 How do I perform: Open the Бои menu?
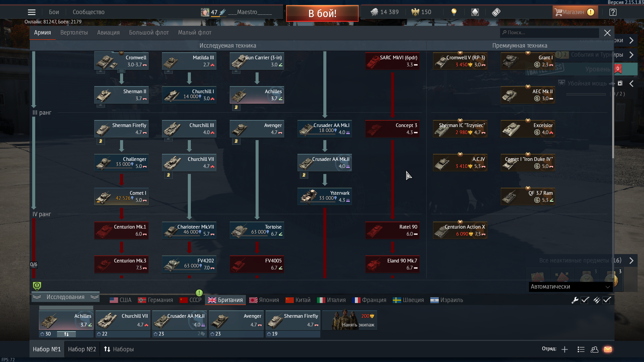(54, 12)
